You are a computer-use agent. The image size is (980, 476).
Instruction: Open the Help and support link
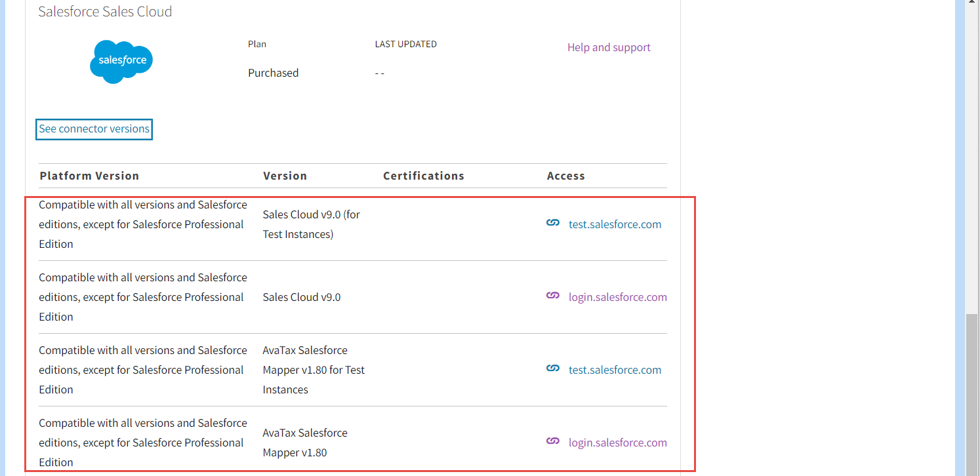(609, 47)
